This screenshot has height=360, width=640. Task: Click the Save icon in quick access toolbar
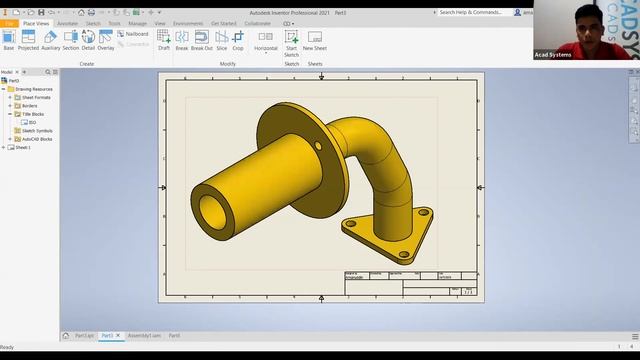coord(41,13)
